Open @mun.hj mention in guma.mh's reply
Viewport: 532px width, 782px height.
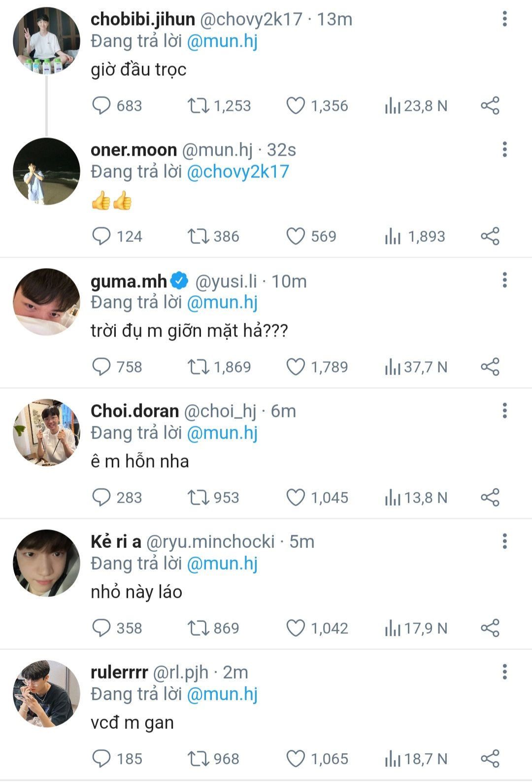click(223, 303)
